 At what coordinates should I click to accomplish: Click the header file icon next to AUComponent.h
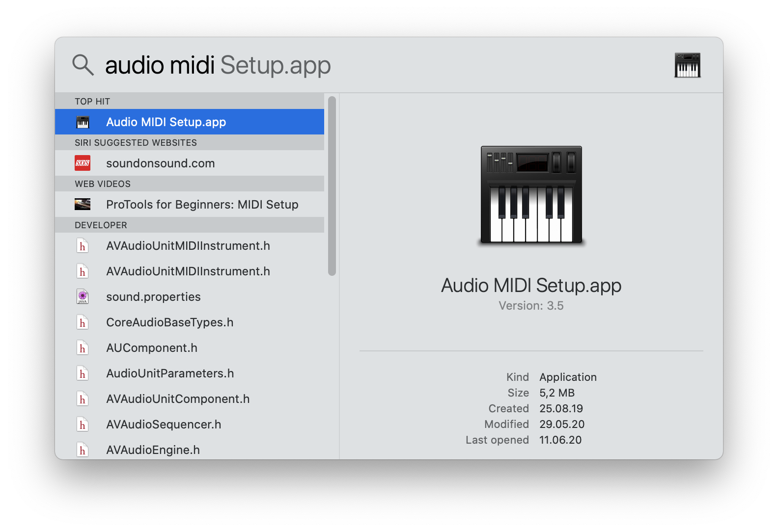83,348
